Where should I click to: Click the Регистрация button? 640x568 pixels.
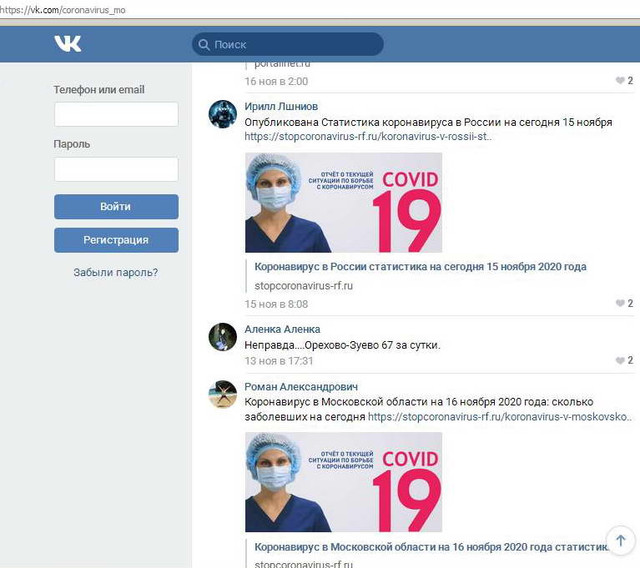pos(116,240)
